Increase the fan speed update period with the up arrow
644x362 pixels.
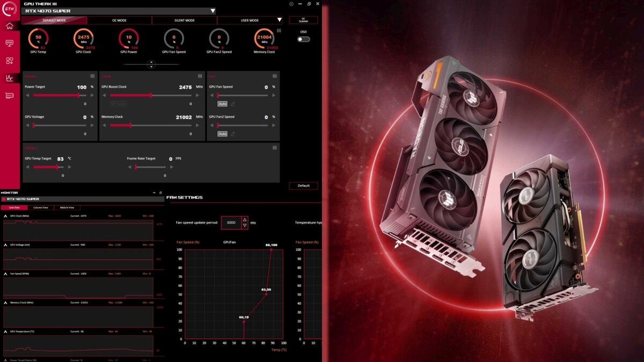[x=245, y=219]
